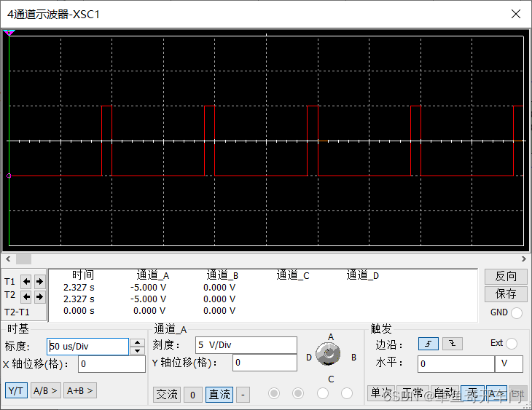
Task: Move cursor T2 right with its arrow
Action: tap(39, 296)
